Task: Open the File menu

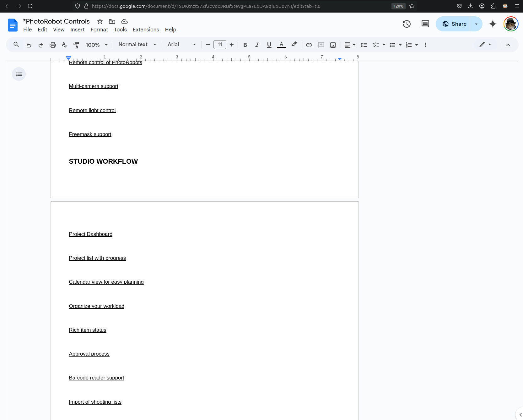Action: [28, 30]
